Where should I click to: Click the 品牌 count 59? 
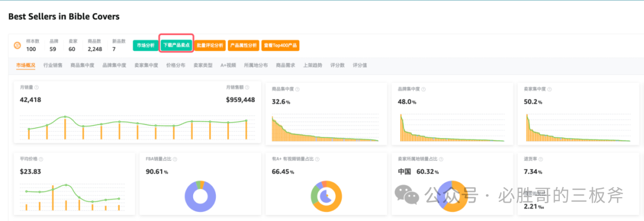click(53, 49)
